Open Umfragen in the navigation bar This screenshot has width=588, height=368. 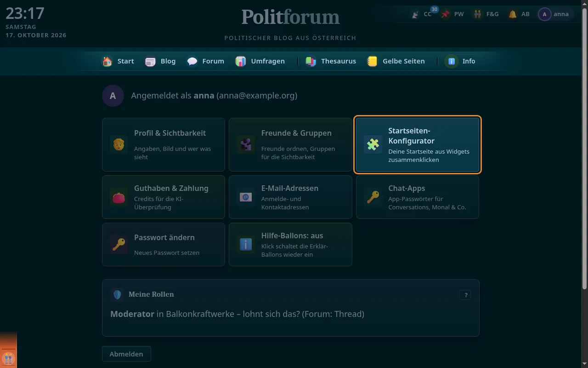click(x=260, y=61)
